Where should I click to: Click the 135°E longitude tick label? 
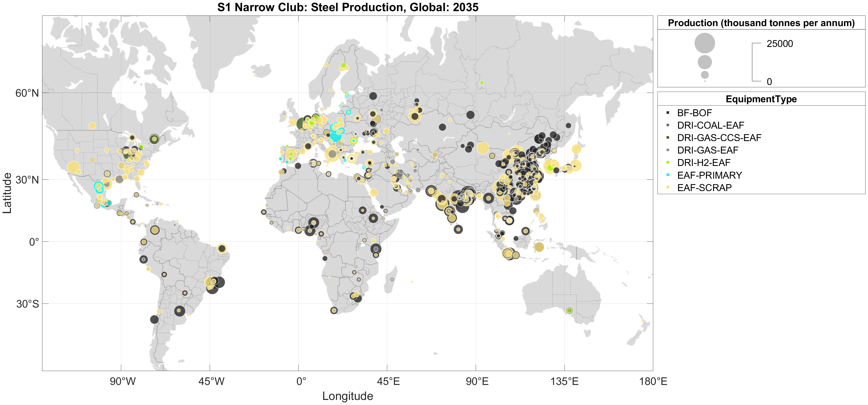click(564, 381)
